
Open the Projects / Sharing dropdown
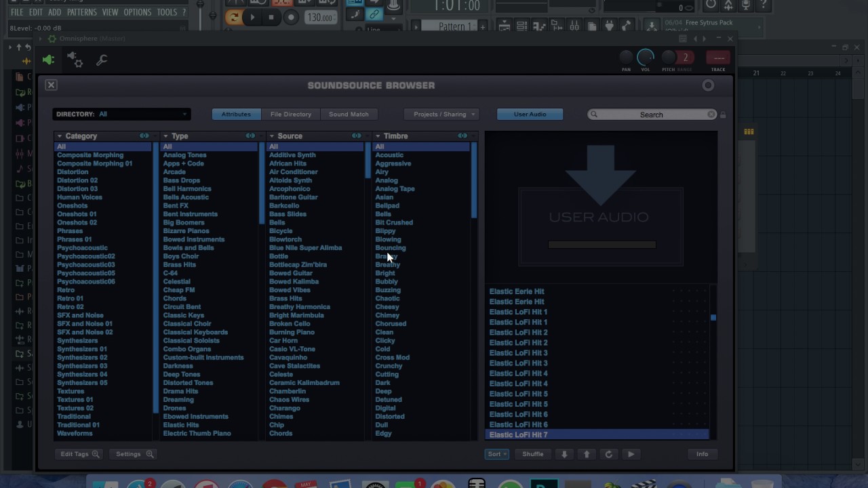pos(441,114)
